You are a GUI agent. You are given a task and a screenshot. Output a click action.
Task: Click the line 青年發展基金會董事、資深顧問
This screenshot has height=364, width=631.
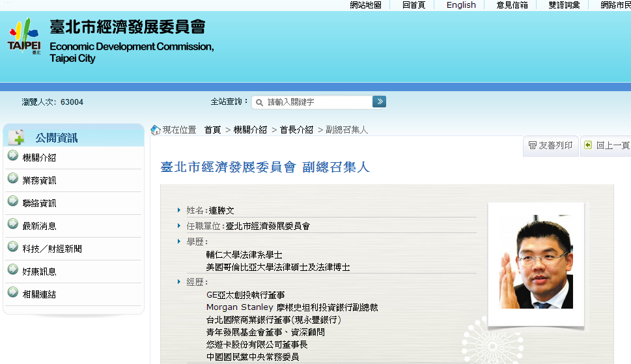[265, 332]
